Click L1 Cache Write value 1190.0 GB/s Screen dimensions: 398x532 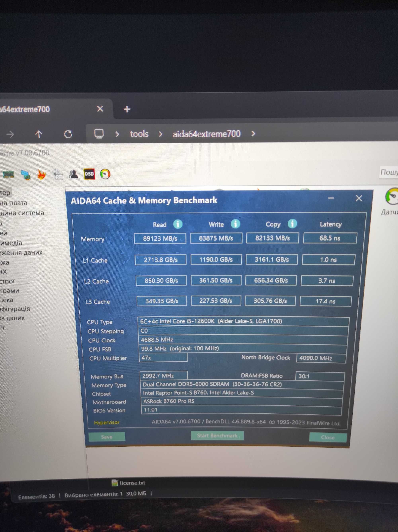pos(216,260)
